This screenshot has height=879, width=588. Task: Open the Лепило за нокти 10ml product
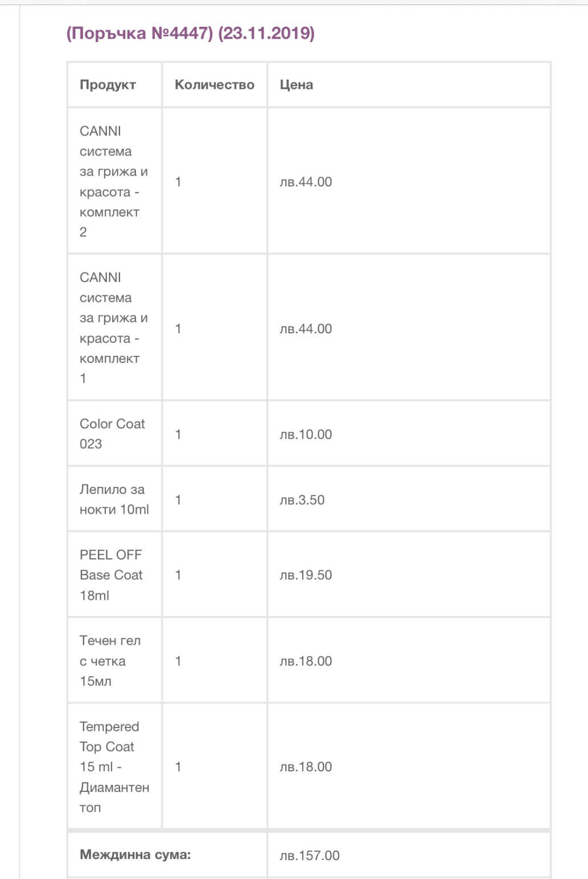click(x=114, y=499)
